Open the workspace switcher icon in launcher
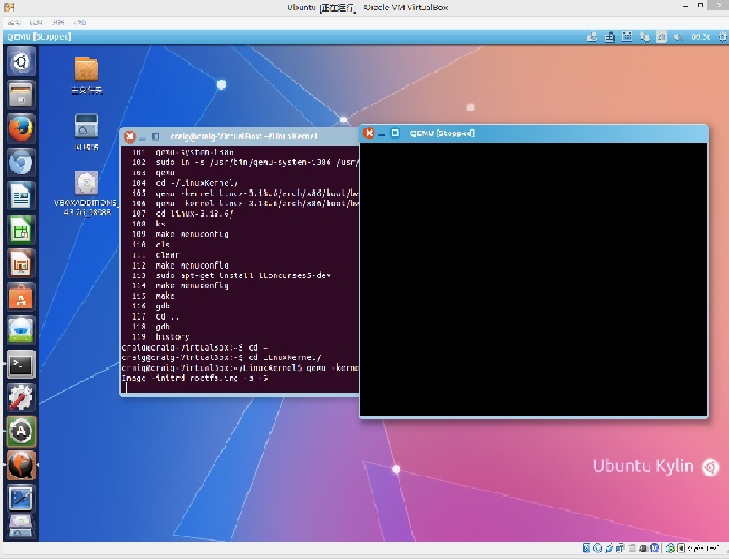 pos(21,498)
